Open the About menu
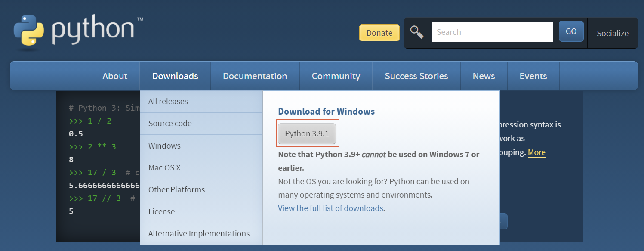This screenshot has height=251, width=644. click(x=114, y=76)
